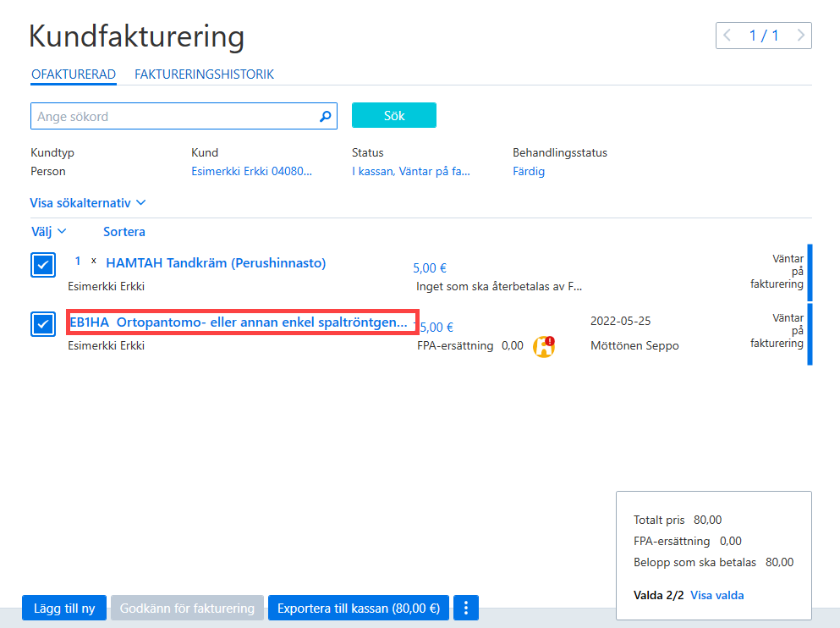Click Inget som ska återbetalas av F... text
The height and width of the screenshot is (628, 840).
[499, 287]
